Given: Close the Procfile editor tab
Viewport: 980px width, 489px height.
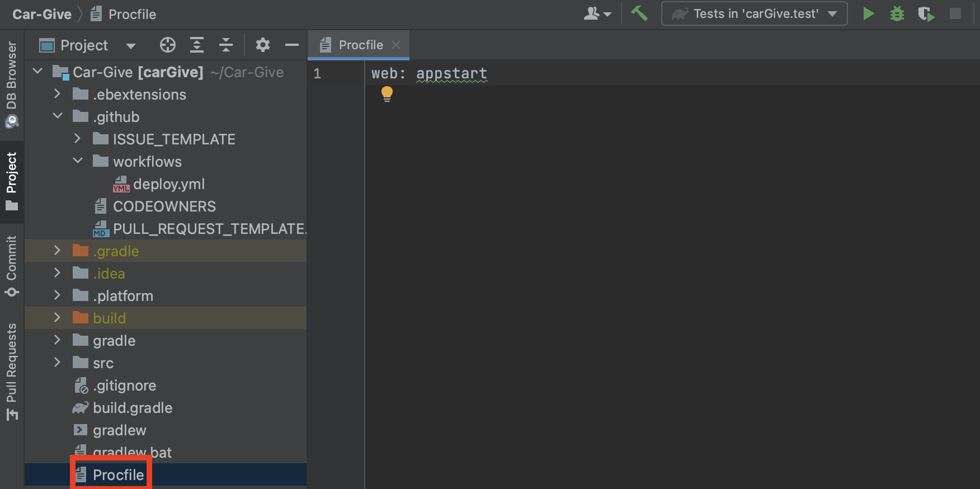Looking at the screenshot, I should tap(396, 45).
